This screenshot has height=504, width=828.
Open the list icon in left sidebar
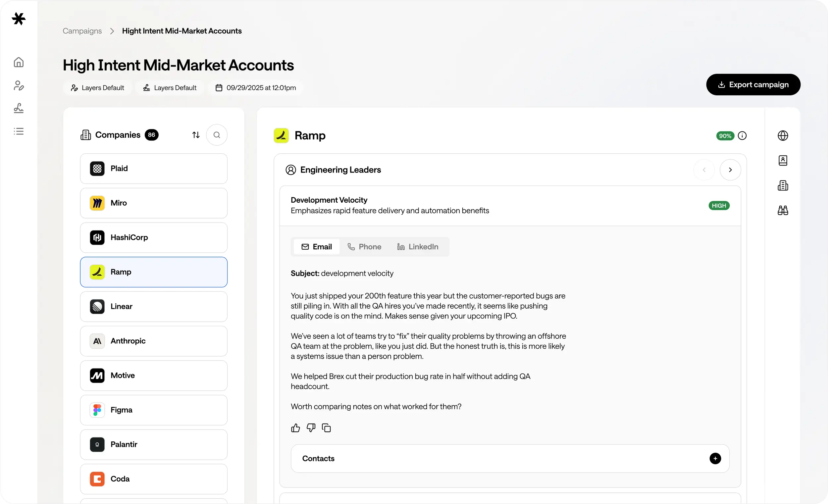click(x=19, y=131)
